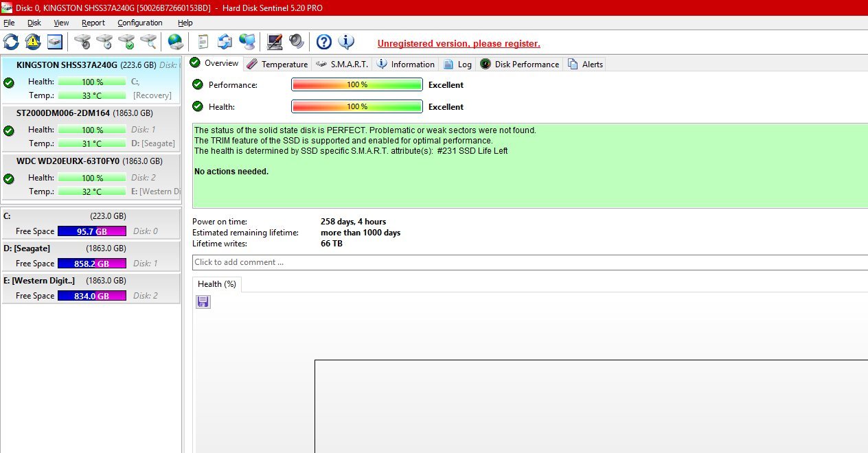
Task: Click the refresh icon with yellow warning sign
Action: [33, 42]
